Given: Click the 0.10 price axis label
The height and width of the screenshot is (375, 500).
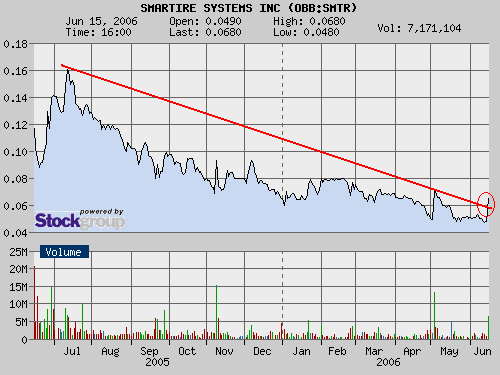Looking at the screenshot, I should [16, 152].
